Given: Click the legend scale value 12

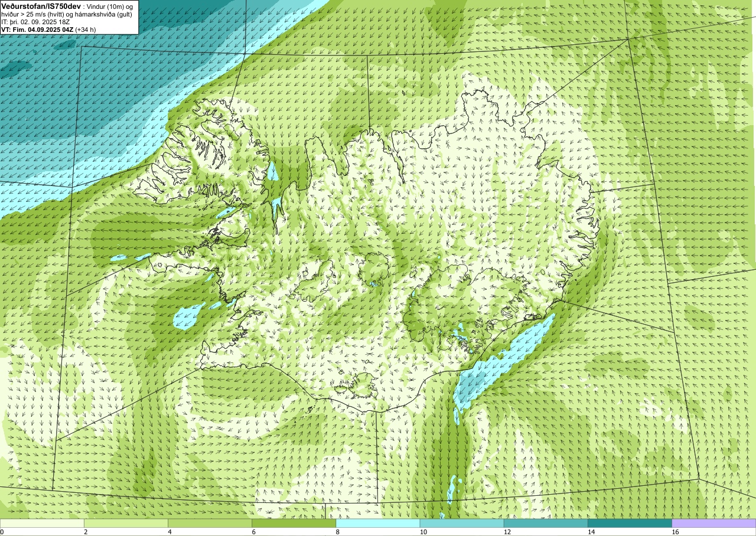Looking at the screenshot, I should [x=507, y=532].
